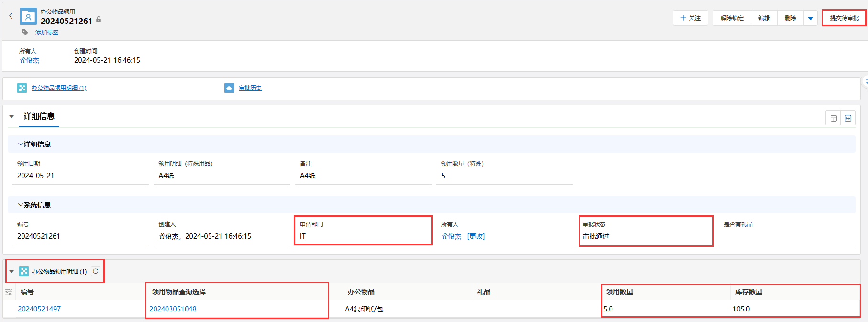The width and height of the screenshot is (868, 322).
Task: Open detail record 20240521497
Action: [39, 309]
